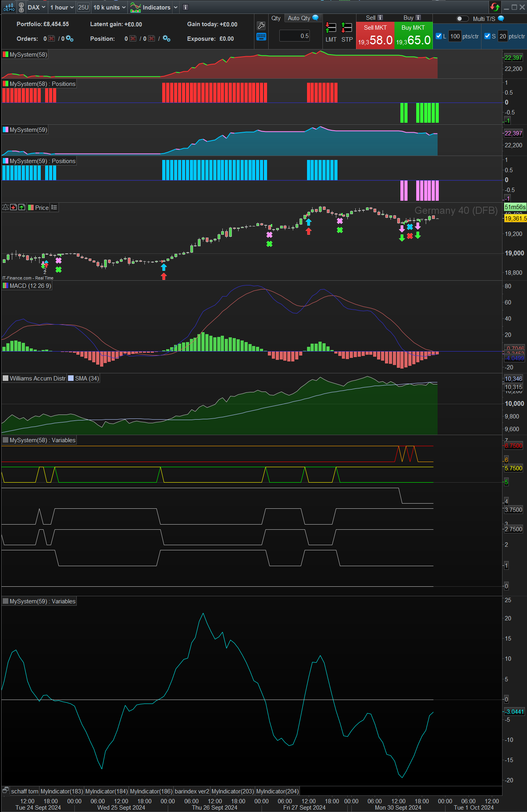Click the Gain today: +£0.00 text
Viewport: 527px width, 812px height.
click(212, 24)
